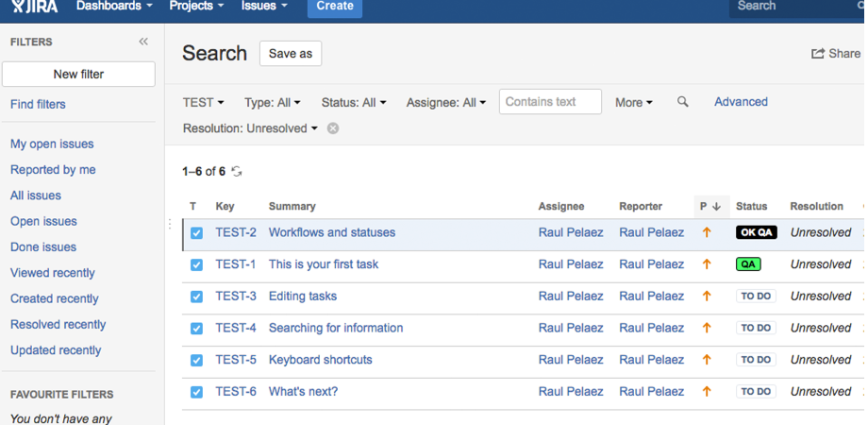Click the JIRA logo
868x425 pixels.
coord(35,7)
